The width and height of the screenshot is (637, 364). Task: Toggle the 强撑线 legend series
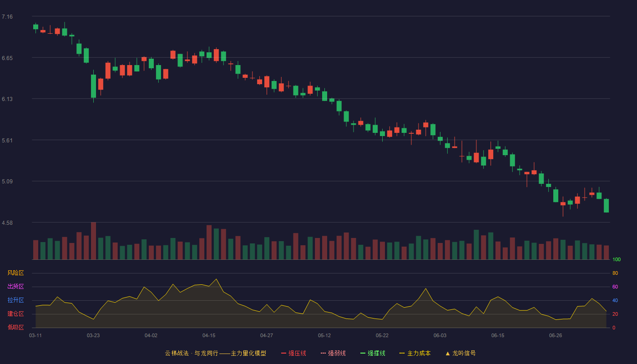[373, 353]
